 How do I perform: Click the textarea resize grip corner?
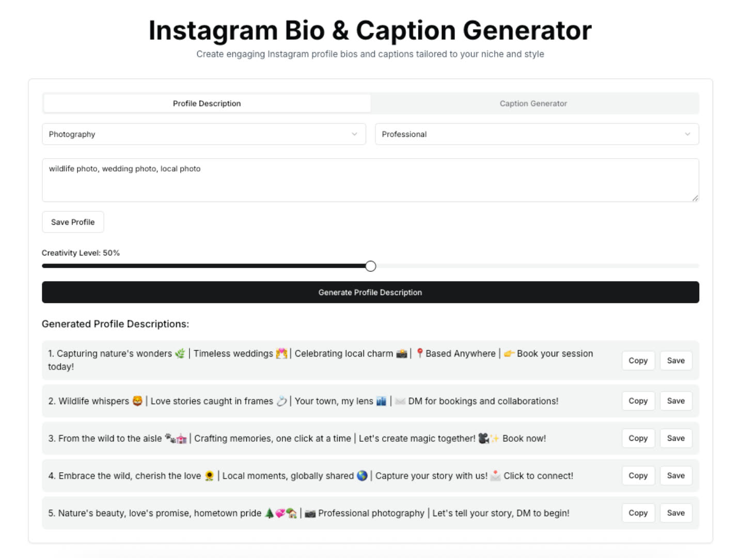point(695,198)
